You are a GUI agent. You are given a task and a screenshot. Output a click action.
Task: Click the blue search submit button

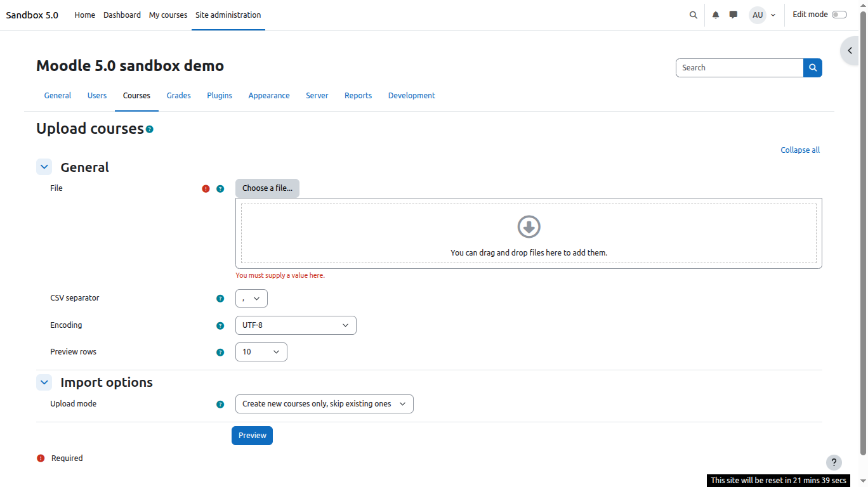[813, 67]
